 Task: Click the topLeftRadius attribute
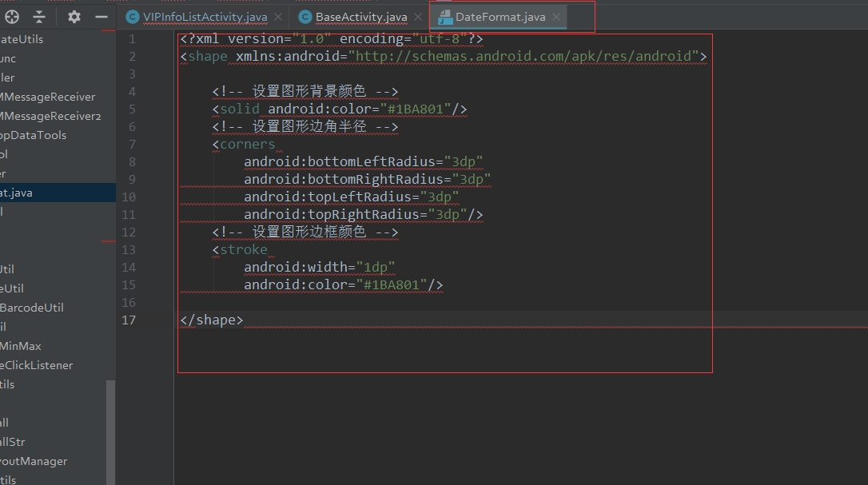pyautogui.click(x=351, y=197)
